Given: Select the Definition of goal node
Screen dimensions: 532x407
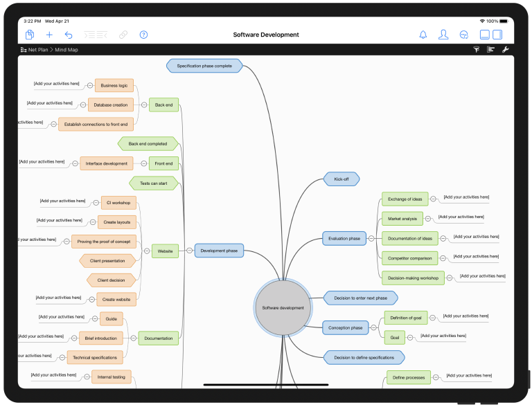Looking at the screenshot, I should click(x=406, y=318).
